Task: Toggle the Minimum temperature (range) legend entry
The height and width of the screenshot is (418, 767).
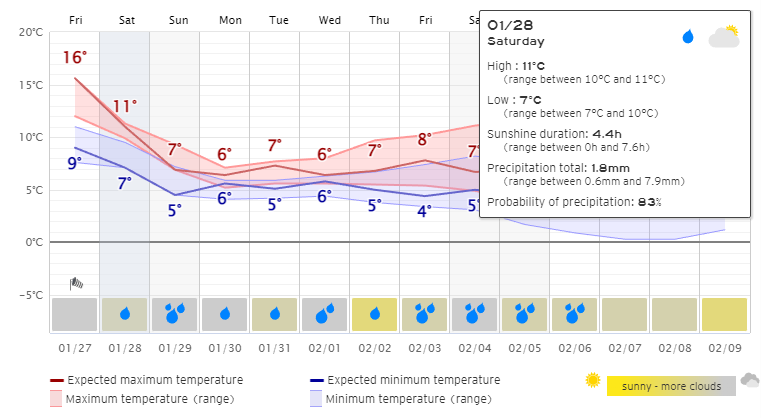Action: pos(401,399)
